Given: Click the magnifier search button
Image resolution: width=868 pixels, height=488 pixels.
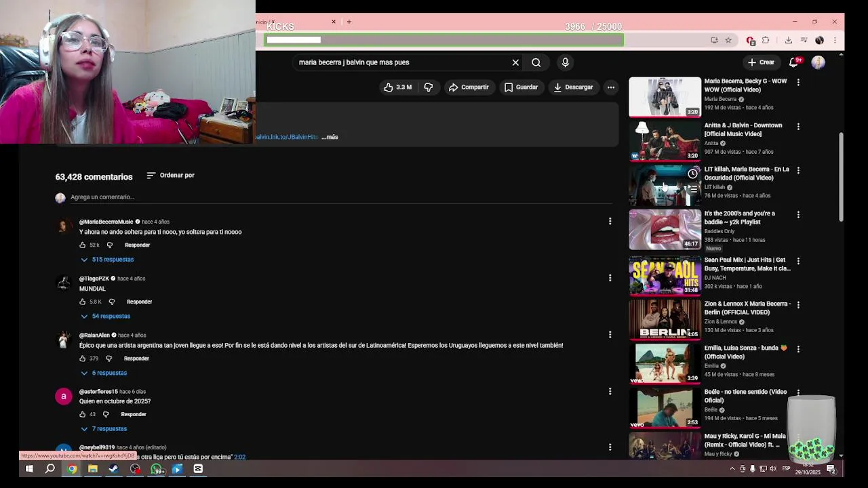Looking at the screenshot, I should click(x=536, y=62).
